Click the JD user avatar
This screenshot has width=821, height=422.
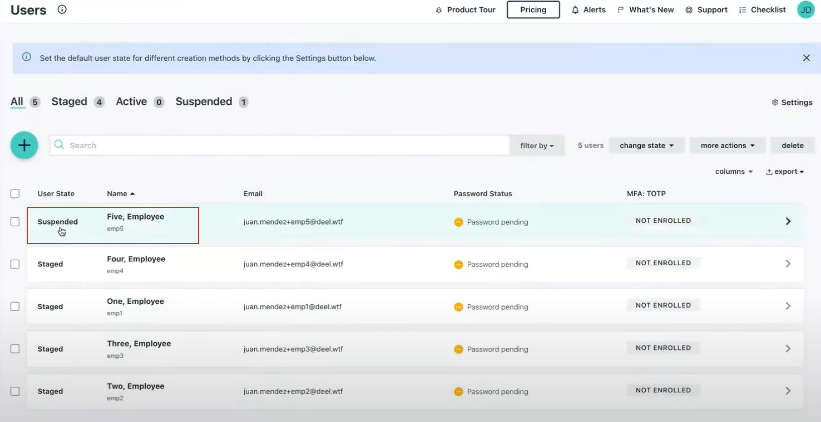click(x=805, y=10)
